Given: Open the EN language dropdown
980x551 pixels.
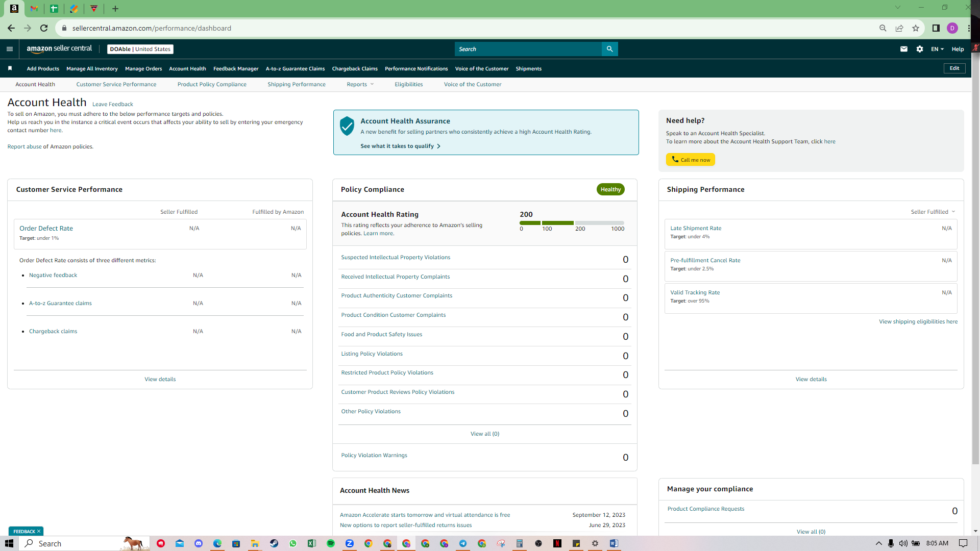Looking at the screenshot, I should (937, 49).
